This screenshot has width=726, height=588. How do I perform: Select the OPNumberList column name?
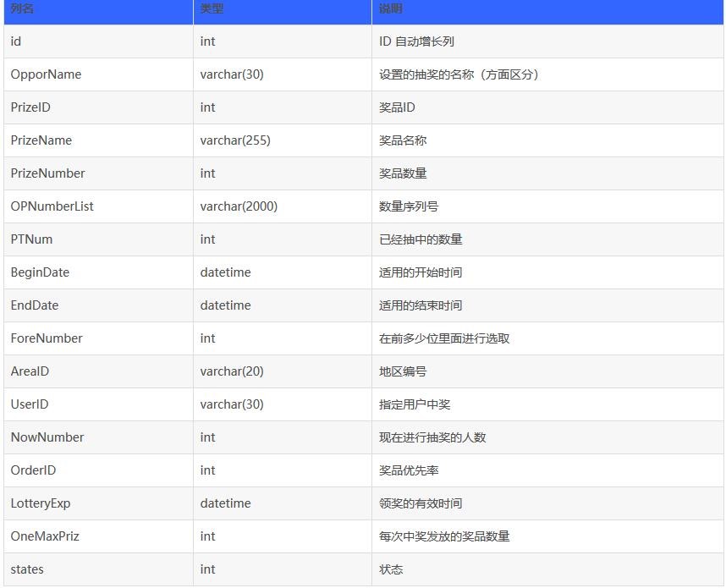(x=52, y=206)
